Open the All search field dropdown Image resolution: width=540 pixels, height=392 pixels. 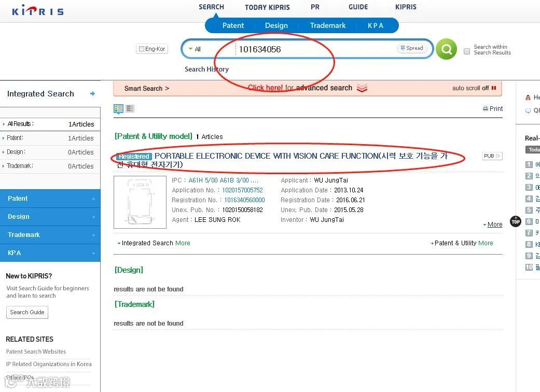pos(195,49)
